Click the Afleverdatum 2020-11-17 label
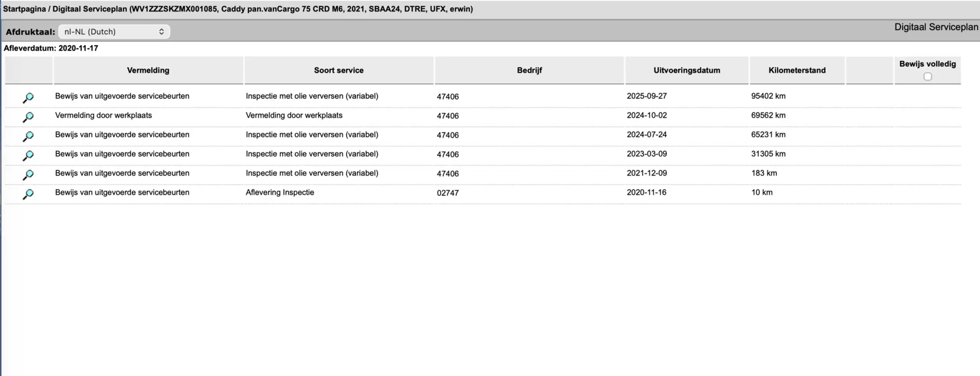Image resolution: width=980 pixels, height=376 pixels. 51,48
